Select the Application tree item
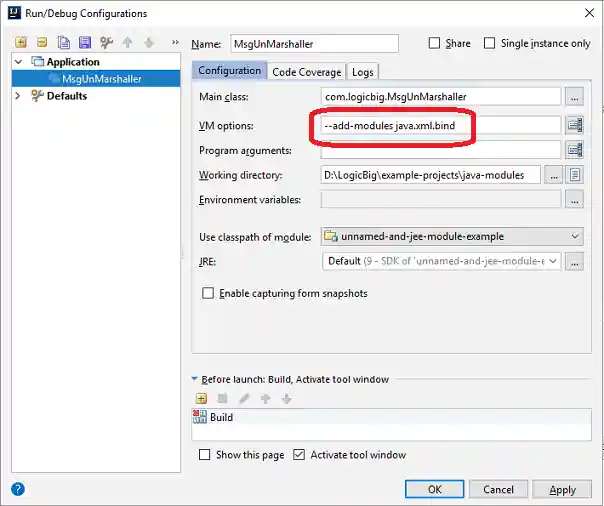This screenshot has height=506, width=604. (x=73, y=62)
